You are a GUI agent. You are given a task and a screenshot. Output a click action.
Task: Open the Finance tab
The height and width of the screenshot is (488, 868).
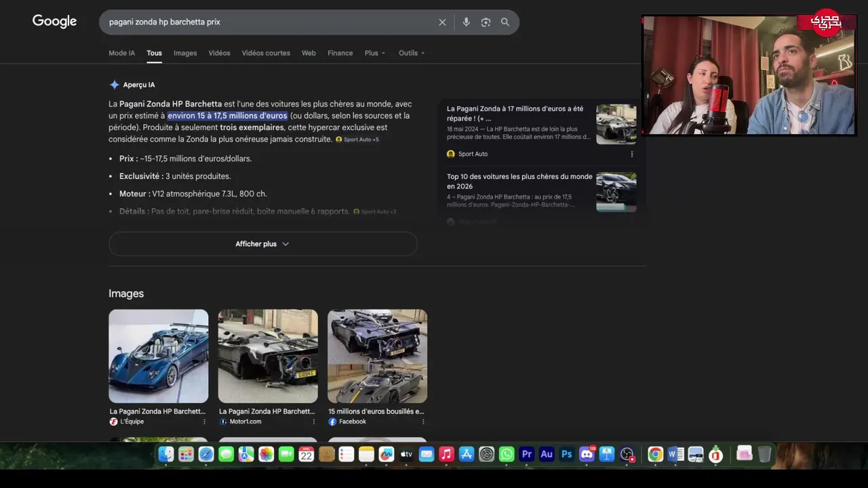coord(340,53)
